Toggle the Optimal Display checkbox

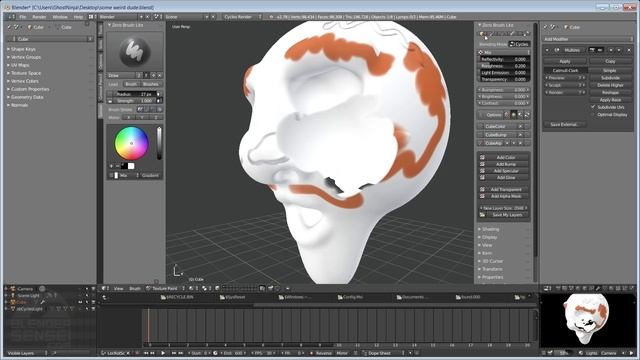(593, 115)
